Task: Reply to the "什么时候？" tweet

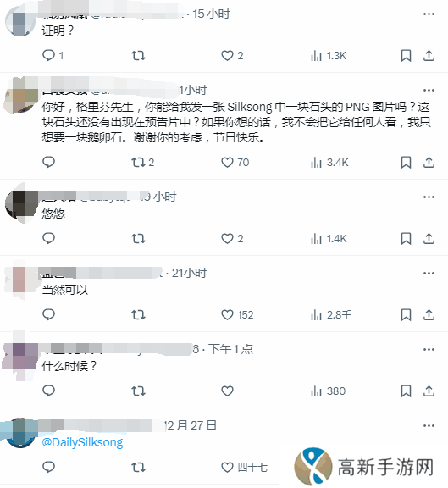Action: point(48,391)
